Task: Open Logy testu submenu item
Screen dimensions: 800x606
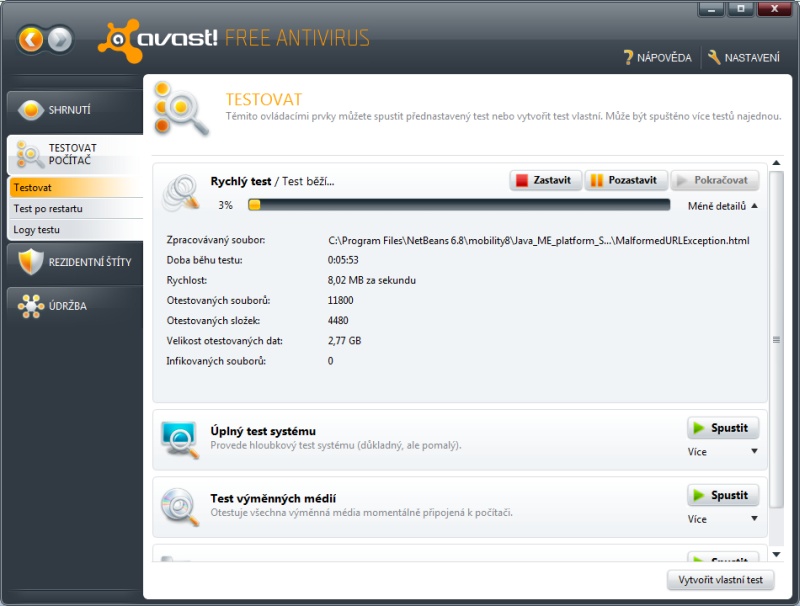Action: pos(76,230)
